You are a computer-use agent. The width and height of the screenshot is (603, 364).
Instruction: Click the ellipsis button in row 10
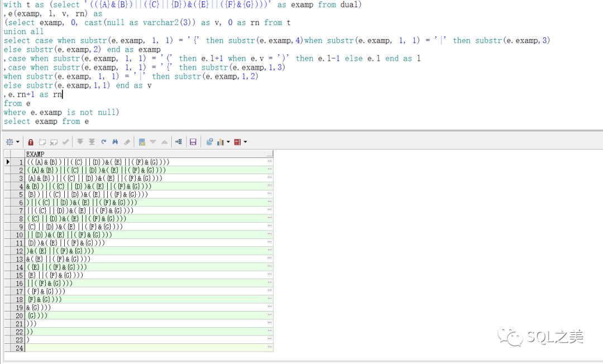270,234
